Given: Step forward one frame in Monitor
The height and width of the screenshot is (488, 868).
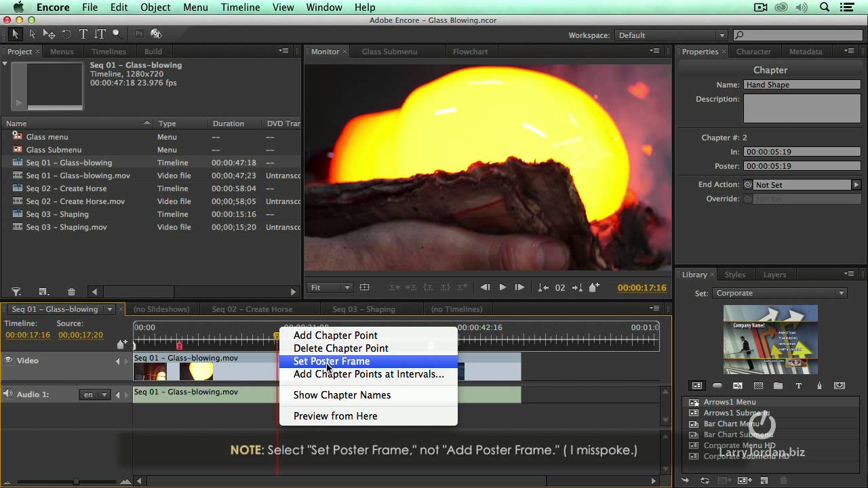Looking at the screenshot, I should 519,287.
